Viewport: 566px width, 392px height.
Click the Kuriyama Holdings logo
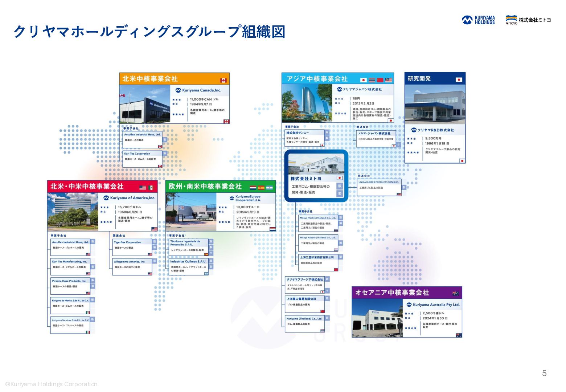tap(479, 20)
